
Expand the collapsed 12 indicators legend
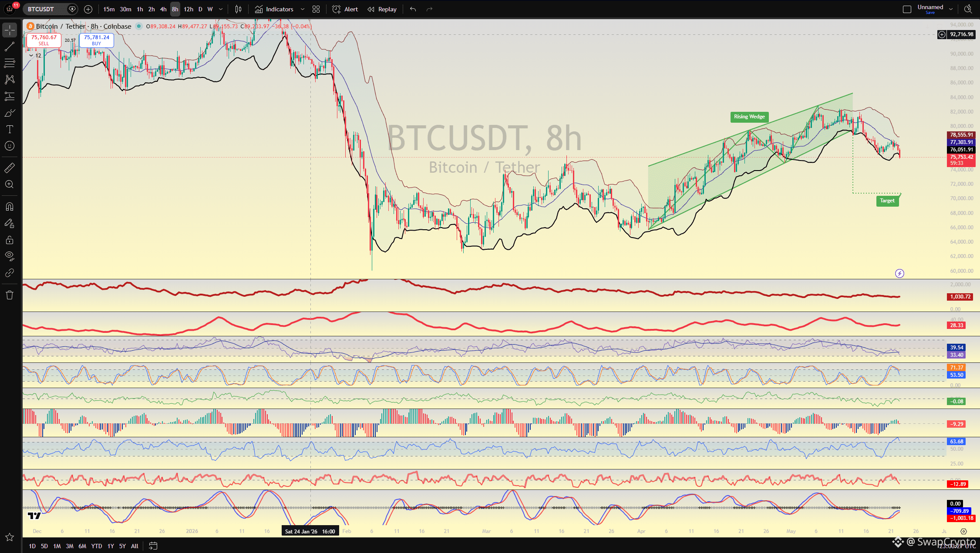tap(35, 56)
